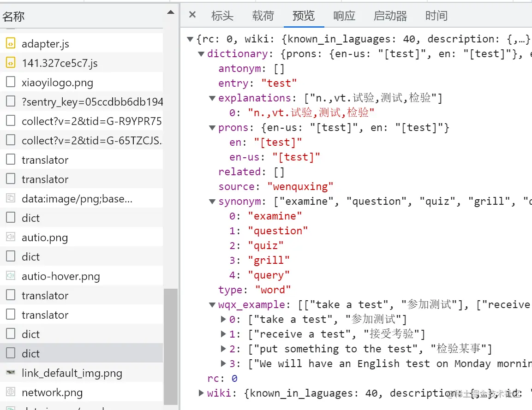Expand wqx_example item 2 "put something to the test"
Image resolution: width=532 pixels, height=410 pixels.
(223, 349)
